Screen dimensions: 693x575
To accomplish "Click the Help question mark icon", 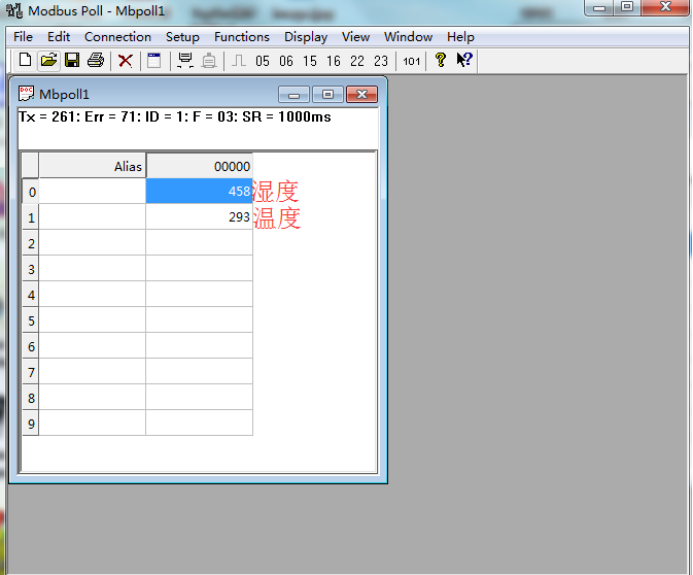I will point(440,61).
